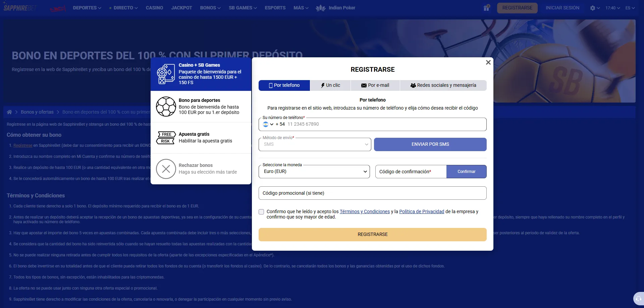Click the Cómo obtener su bono heading
Image resolution: width=644 pixels, height=308 pixels.
pos(34,135)
